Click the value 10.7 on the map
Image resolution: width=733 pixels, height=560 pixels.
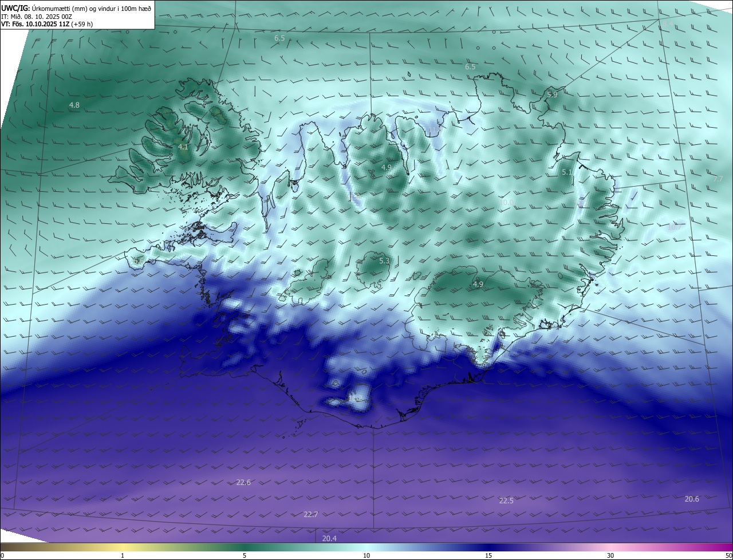pyautogui.click(x=674, y=227)
